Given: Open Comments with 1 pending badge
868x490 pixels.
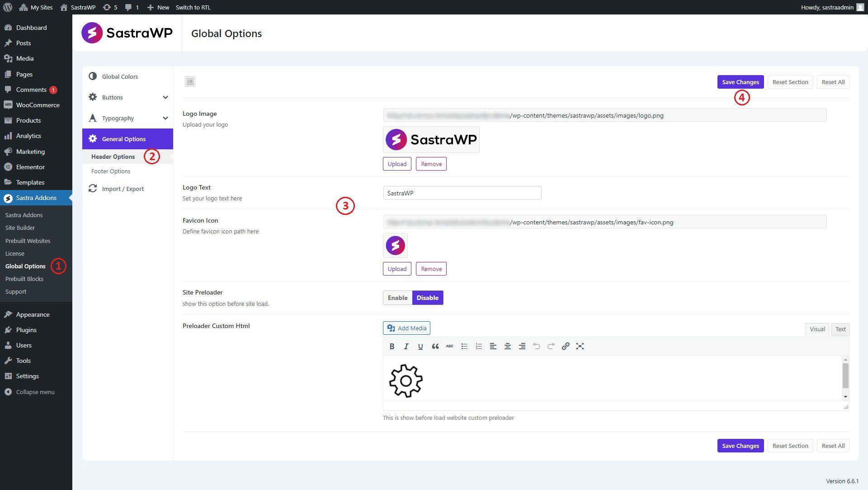Looking at the screenshot, I should (x=36, y=90).
